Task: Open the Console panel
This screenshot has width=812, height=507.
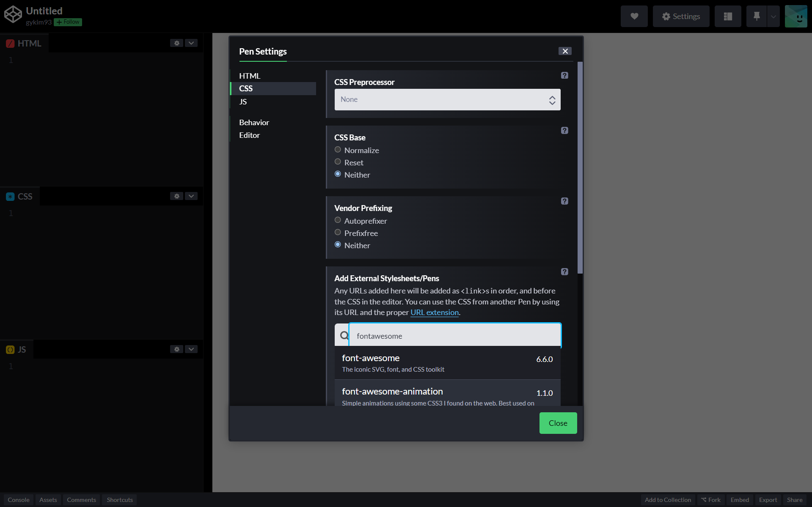Action: (x=19, y=500)
